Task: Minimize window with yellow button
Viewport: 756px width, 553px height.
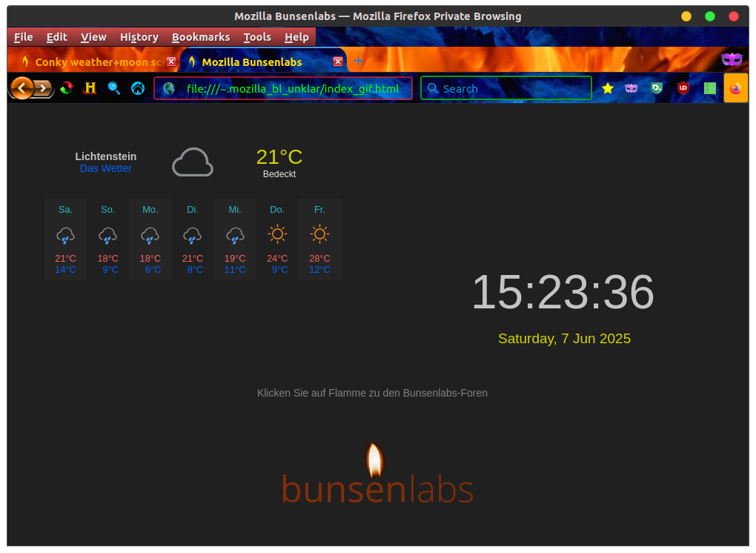Action: click(686, 16)
